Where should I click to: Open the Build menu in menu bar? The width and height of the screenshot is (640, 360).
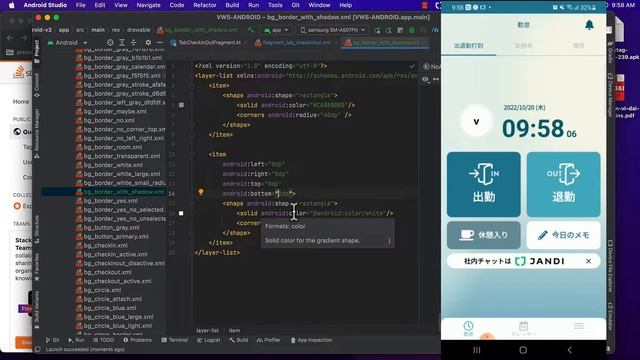click(232, 5)
